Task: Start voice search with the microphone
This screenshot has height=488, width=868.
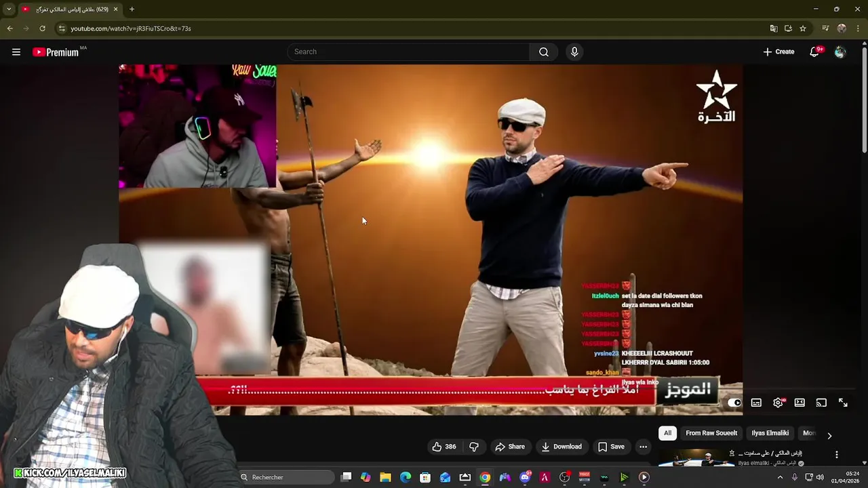Action: click(574, 52)
